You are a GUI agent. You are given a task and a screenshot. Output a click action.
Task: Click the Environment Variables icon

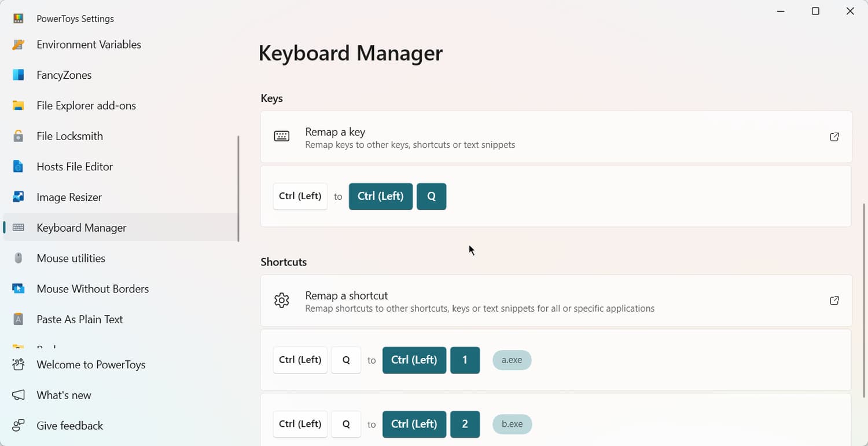click(19, 45)
